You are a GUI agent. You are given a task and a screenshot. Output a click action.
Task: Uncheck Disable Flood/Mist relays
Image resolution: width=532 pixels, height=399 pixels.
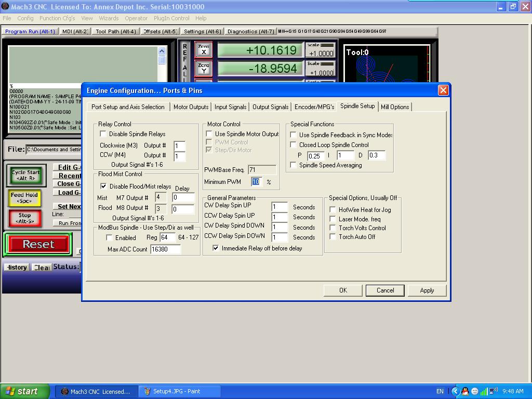(x=103, y=186)
